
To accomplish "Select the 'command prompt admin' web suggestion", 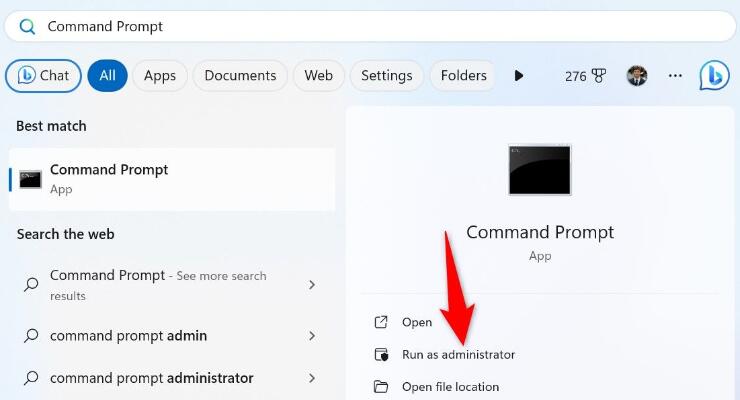I will point(172,336).
